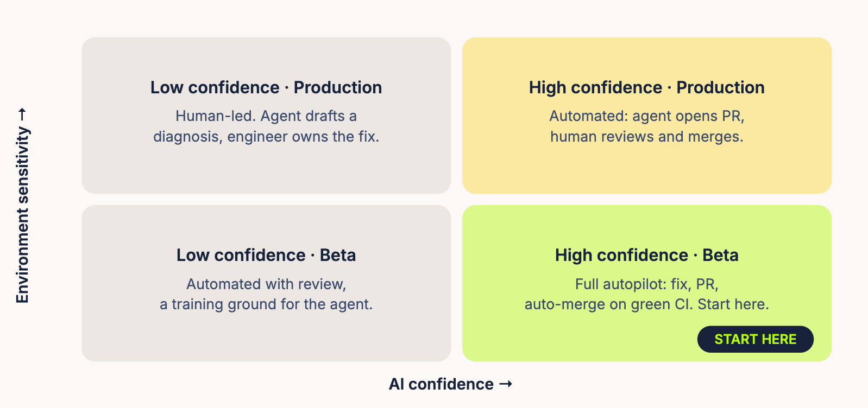Click 'diagnosis, engineer owns the fix.' text
This screenshot has width=868, height=408.
[266, 137]
